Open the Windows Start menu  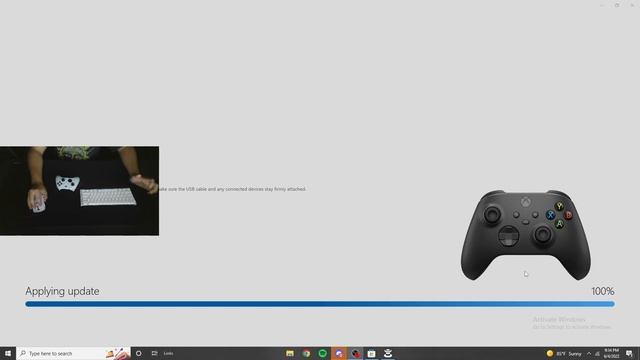[x=8, y=353]
